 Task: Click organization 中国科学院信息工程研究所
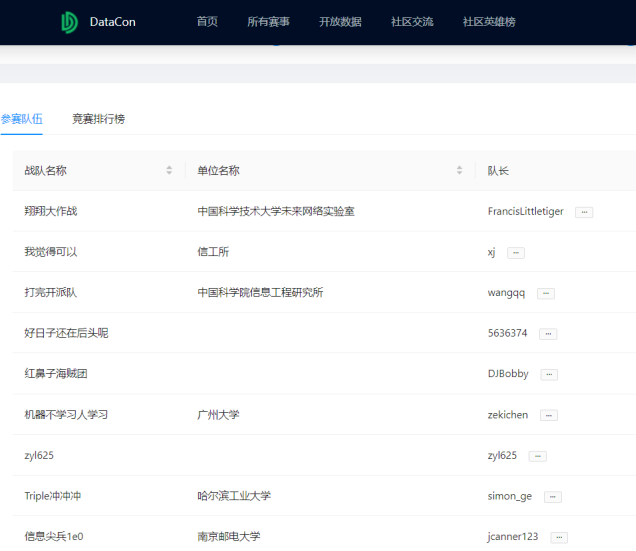coord(260,293)
